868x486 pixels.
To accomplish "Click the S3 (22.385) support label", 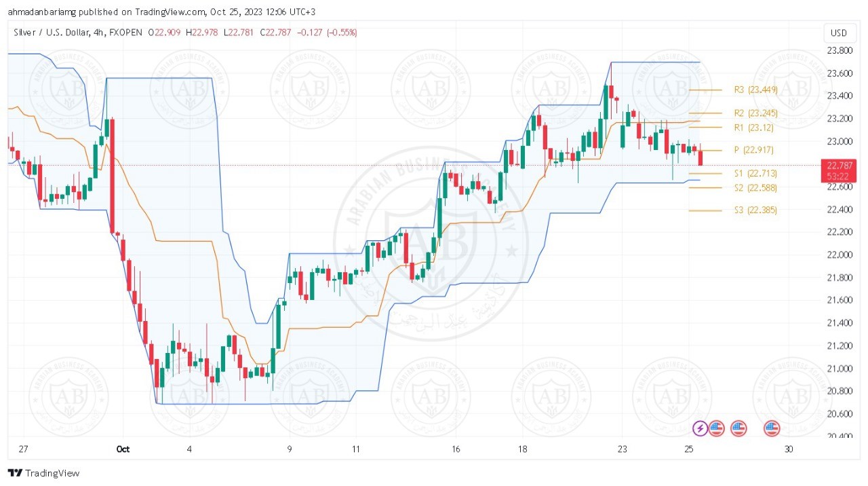I will point(755,210).
